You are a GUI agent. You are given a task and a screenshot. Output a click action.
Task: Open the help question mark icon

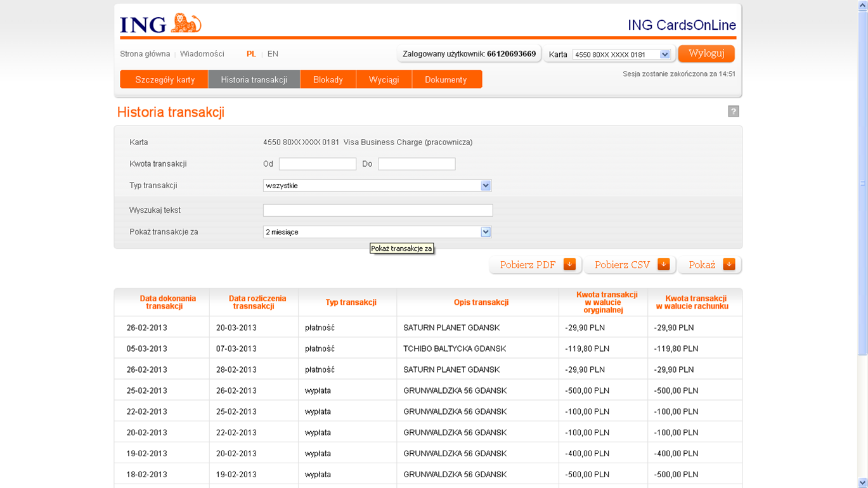point(733,112)
